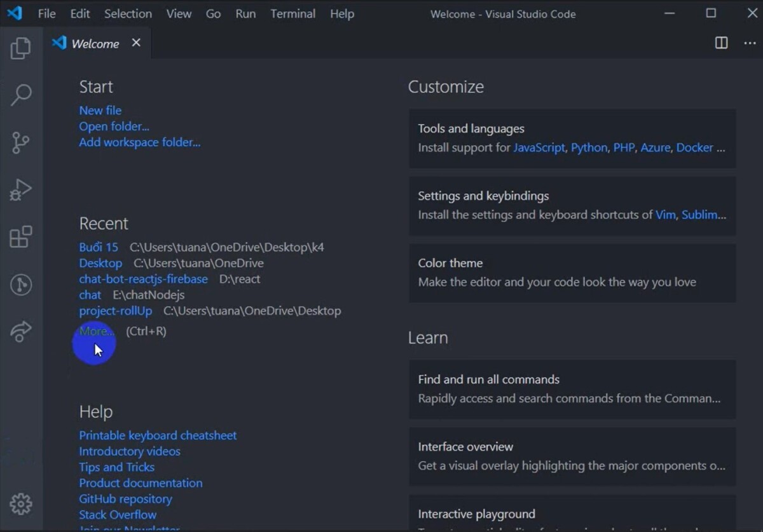Minimize the VS Code window
Screen dimensions: 763x532
[x=670, y=13]
